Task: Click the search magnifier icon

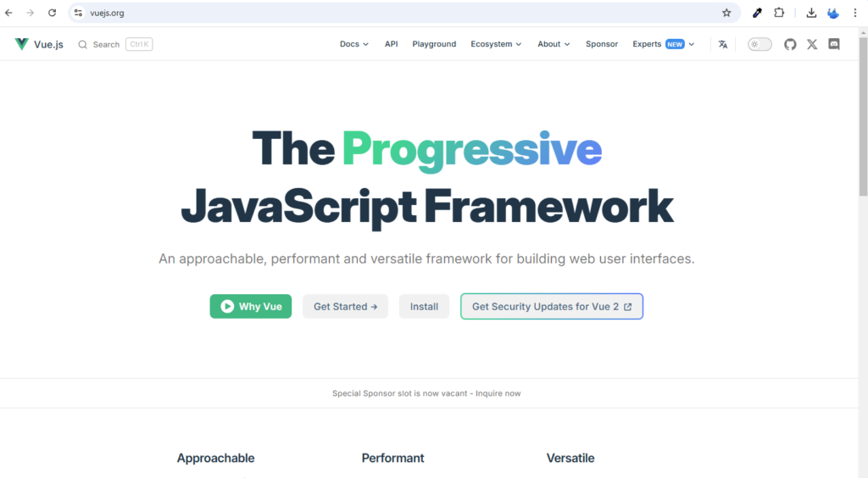Action: 82,44
